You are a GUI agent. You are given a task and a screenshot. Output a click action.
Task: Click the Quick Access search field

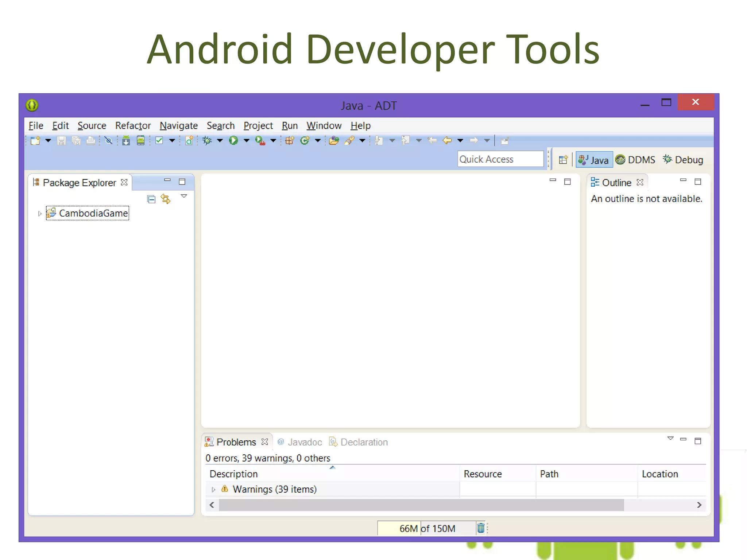pyautogui.click(x=500, y=159)
